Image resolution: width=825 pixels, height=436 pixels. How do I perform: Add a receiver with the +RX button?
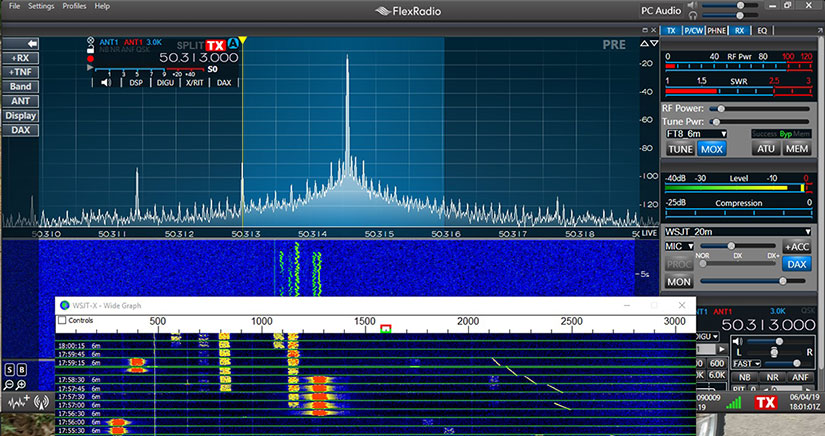pos(21,58)
